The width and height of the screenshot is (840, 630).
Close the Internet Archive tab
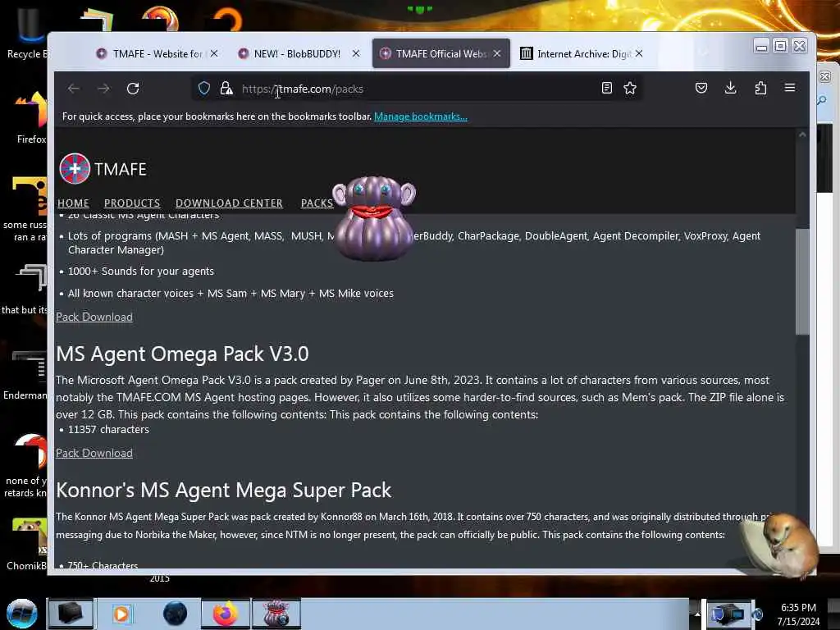(639, 53)
